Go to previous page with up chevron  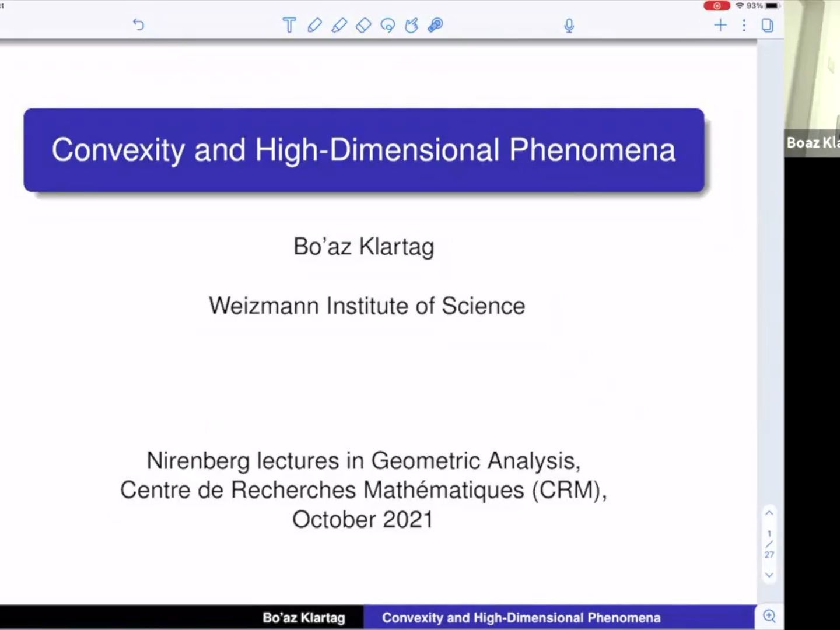click(x=769, y=513)
